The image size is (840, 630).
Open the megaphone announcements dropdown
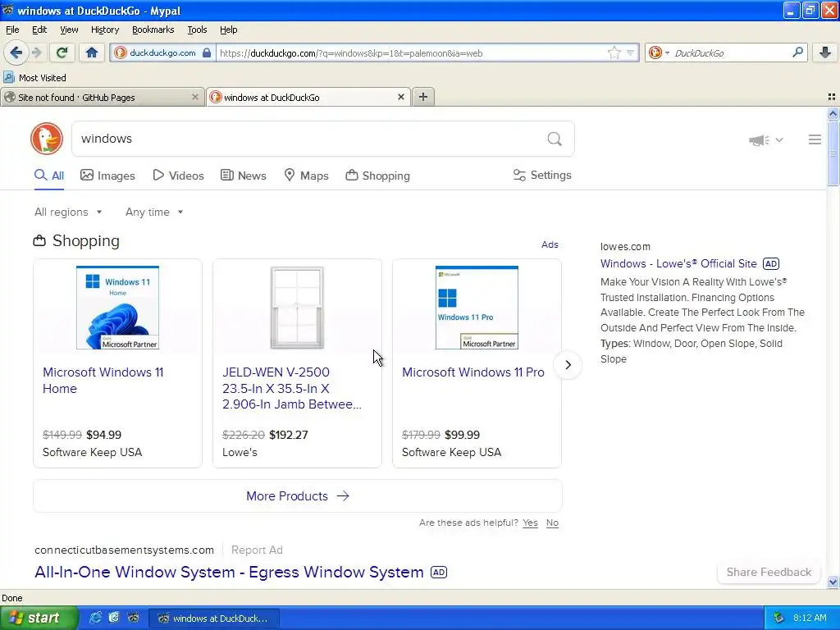click(765, 139)
